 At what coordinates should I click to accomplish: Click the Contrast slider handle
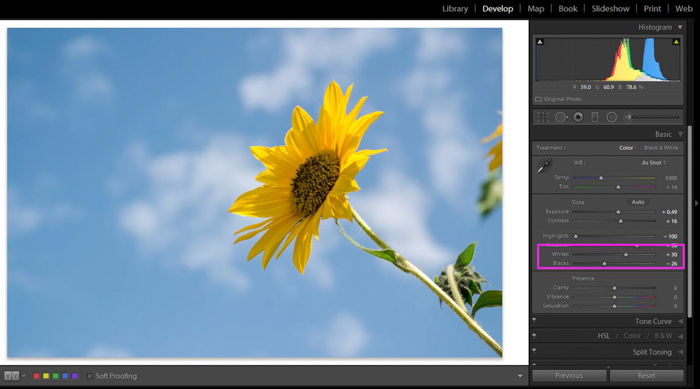pos(621,221)
